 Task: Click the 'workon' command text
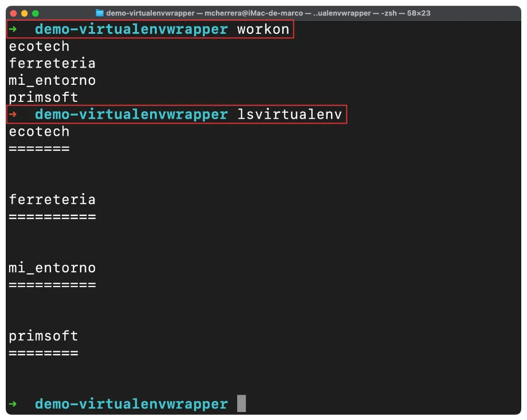tap(263, 29)
